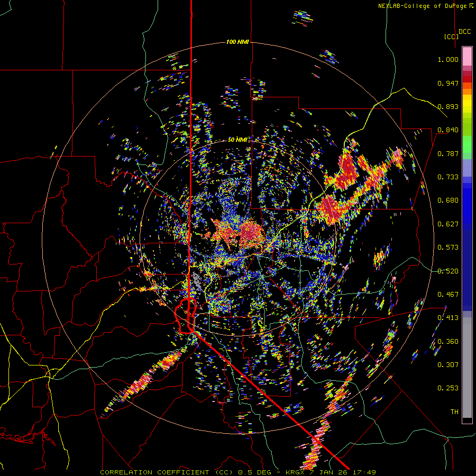Pick the 0.520 legend value
Viewport: 476px width, 476px height.
[448, 271]
